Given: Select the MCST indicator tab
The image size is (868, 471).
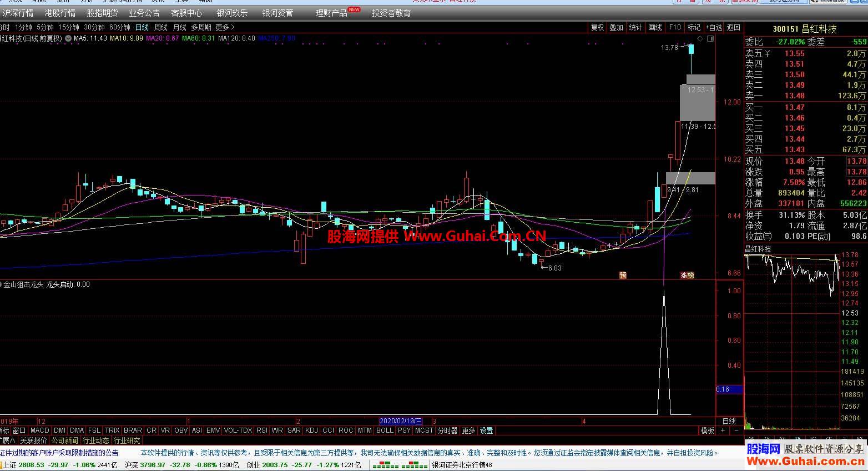Looking at the screenshot, I should click(424, 430).
